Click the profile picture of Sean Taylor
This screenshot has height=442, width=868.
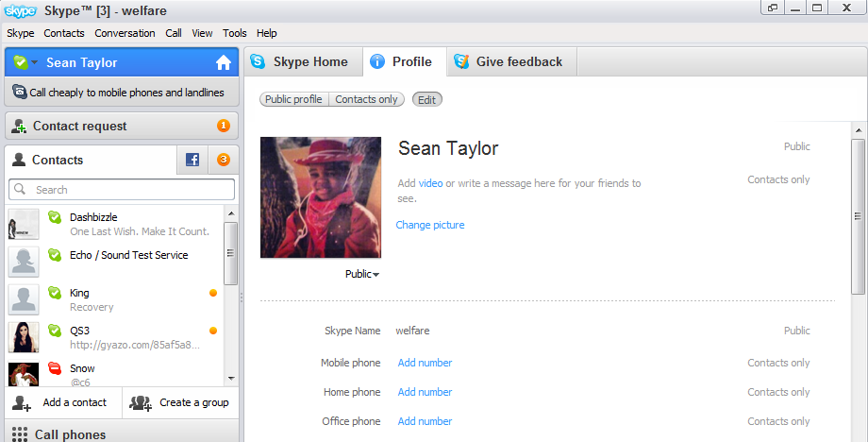click(x=321, y=197)
